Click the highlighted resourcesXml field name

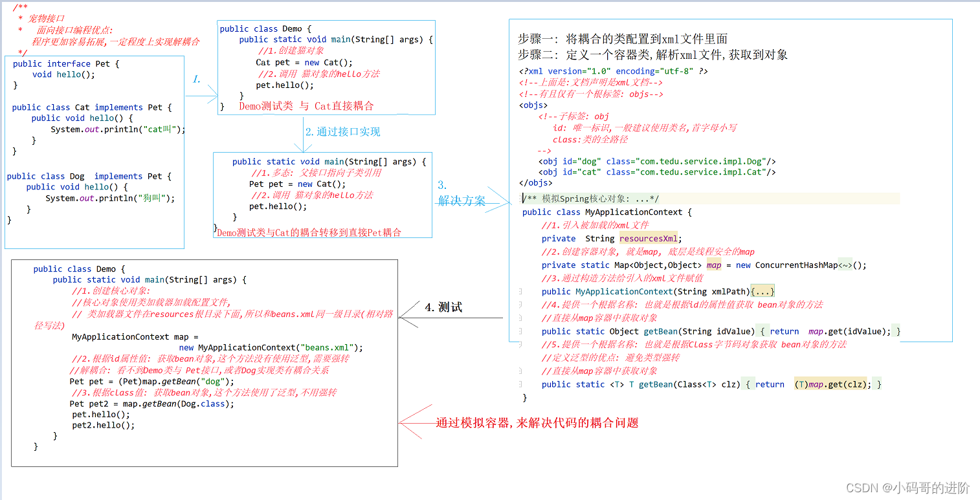point(648,238)
